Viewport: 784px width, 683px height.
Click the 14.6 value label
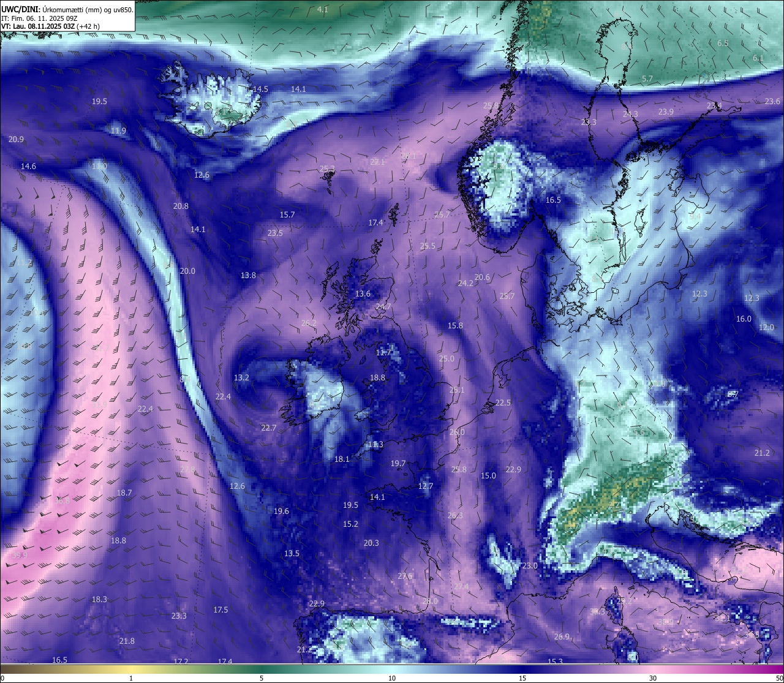coord(28,167)
